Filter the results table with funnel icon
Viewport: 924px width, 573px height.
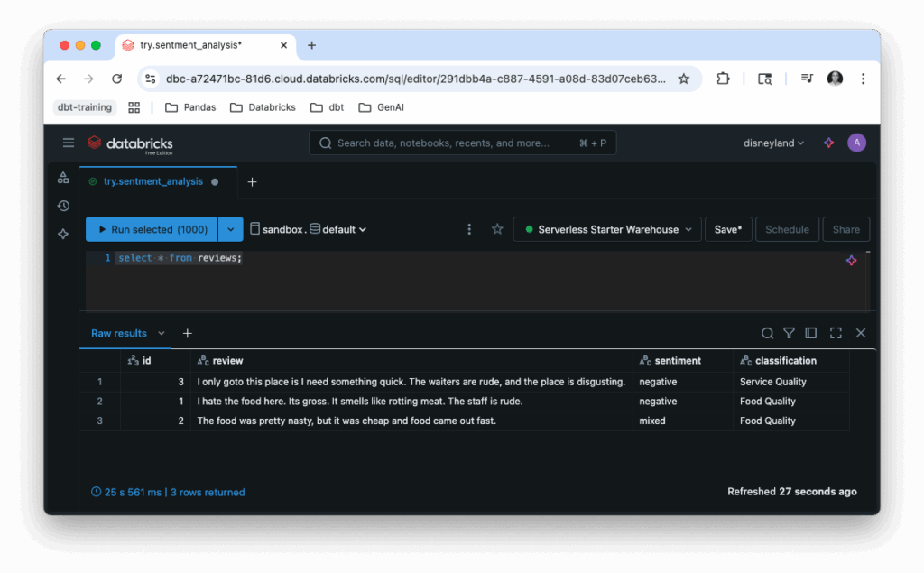[x=789, y=333]
